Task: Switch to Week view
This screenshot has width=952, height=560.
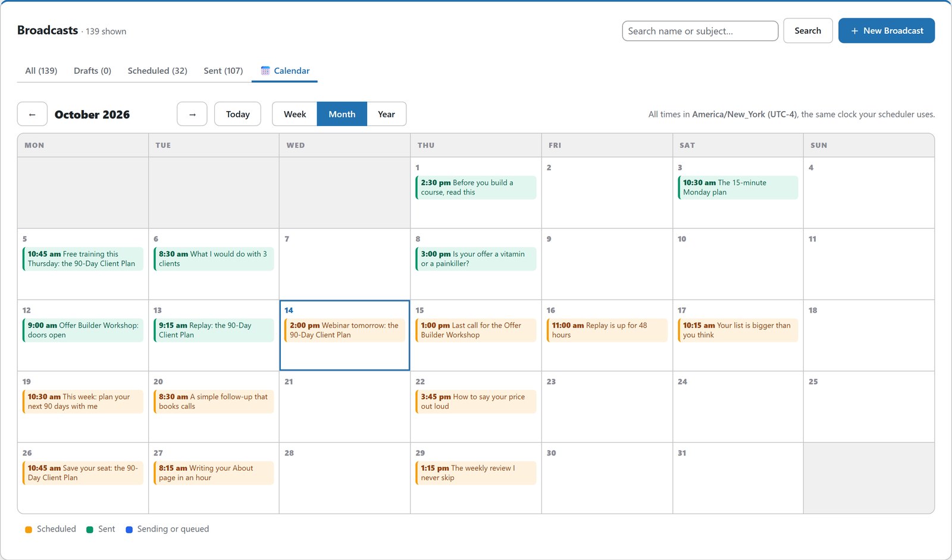Action: (295, 114)
